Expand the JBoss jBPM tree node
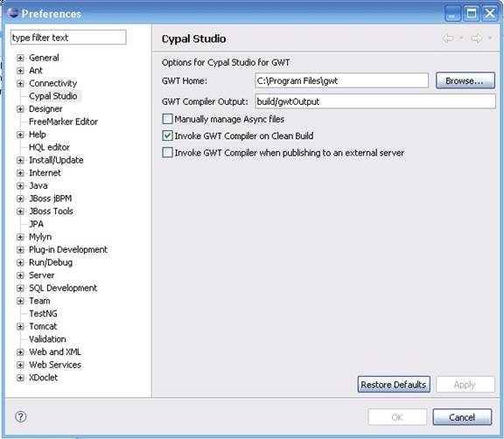The width and height of the screenshot is (504, 439). click(20, 199)
